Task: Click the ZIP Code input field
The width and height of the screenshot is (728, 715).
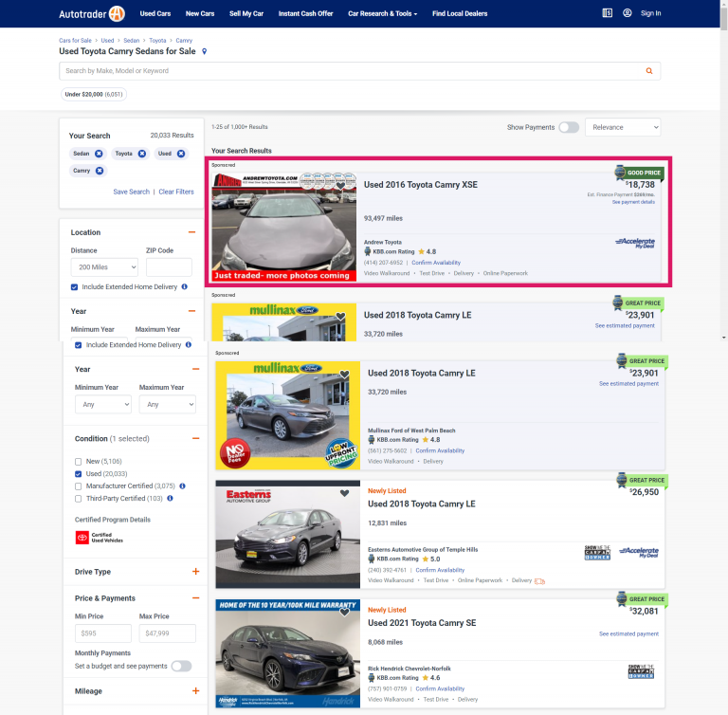Action: (x=169, y=267)
